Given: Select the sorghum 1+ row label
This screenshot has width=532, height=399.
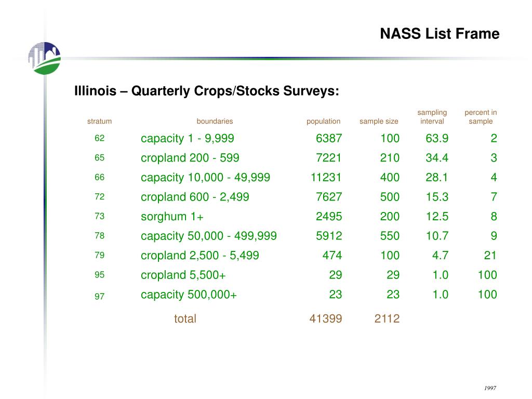Looking at the screenshot, I should (x=172, y=217).
